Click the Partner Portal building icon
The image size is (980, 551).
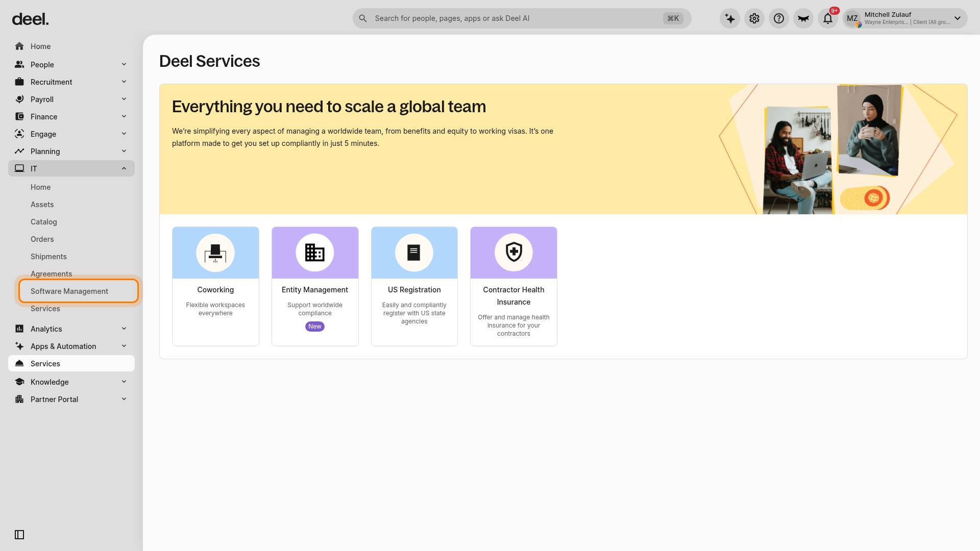tap(19, 399)
